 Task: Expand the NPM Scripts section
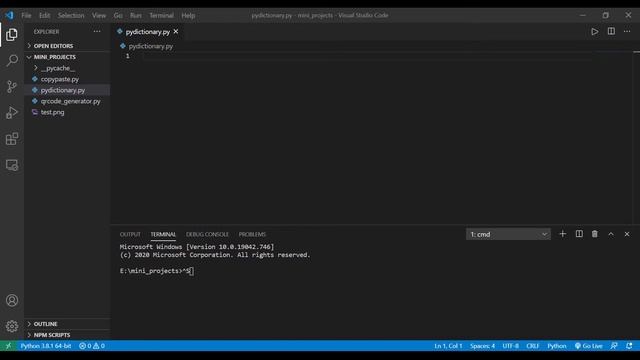pos(67,335)
